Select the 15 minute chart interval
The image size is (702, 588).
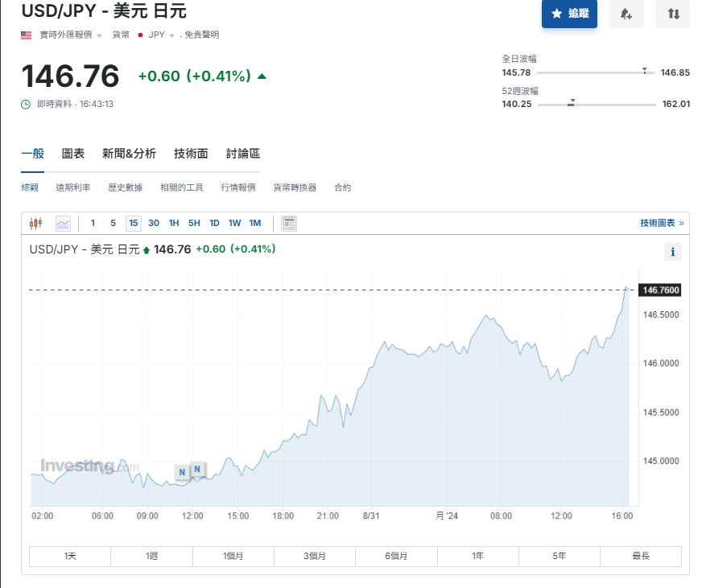point(133,224)
